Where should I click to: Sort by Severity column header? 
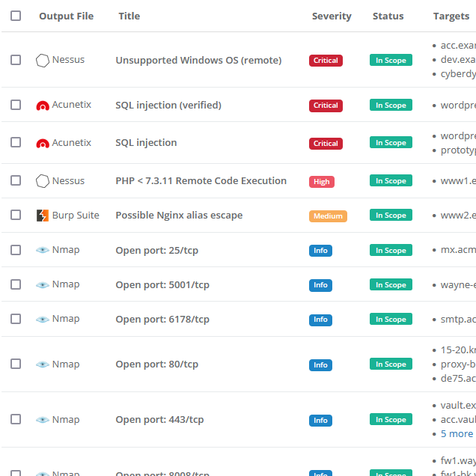pos(332,16)
